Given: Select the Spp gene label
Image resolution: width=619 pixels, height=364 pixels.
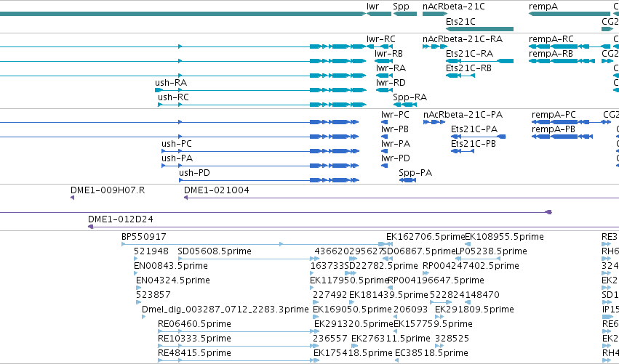Looking at the screenshot, I should (x=401, y=7).
